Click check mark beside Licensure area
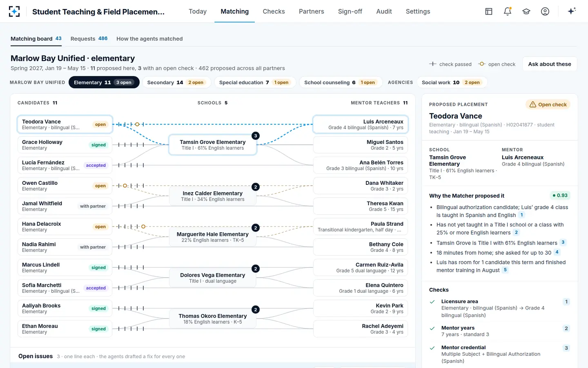 click(x=432, y=302)
